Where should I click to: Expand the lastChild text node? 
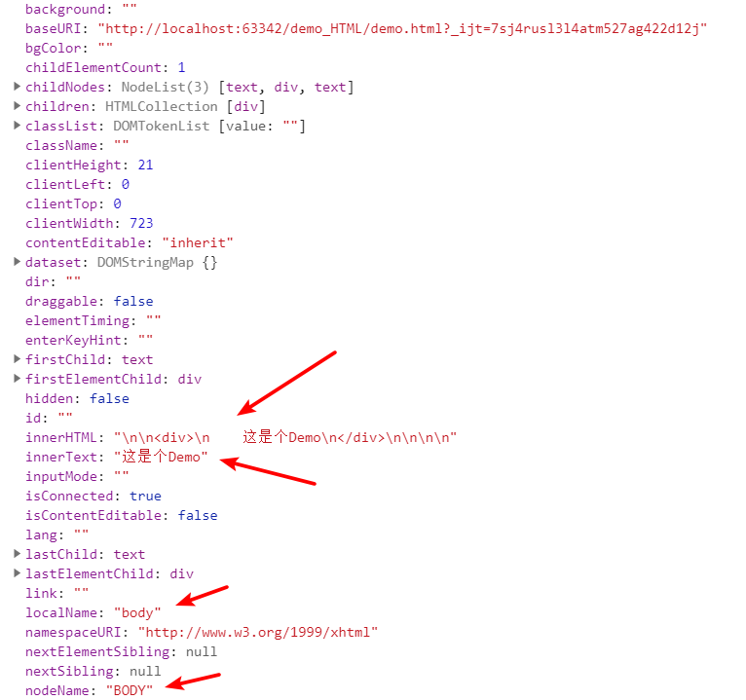pos(18,554)
